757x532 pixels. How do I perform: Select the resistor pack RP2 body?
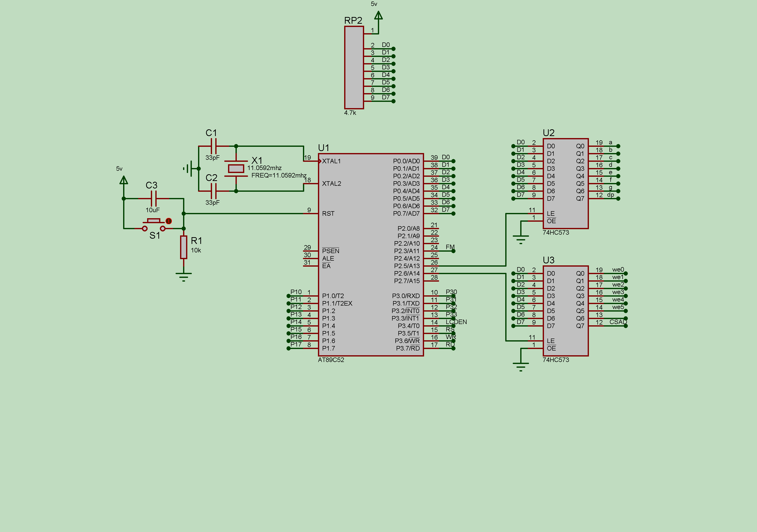click(354, 68)
